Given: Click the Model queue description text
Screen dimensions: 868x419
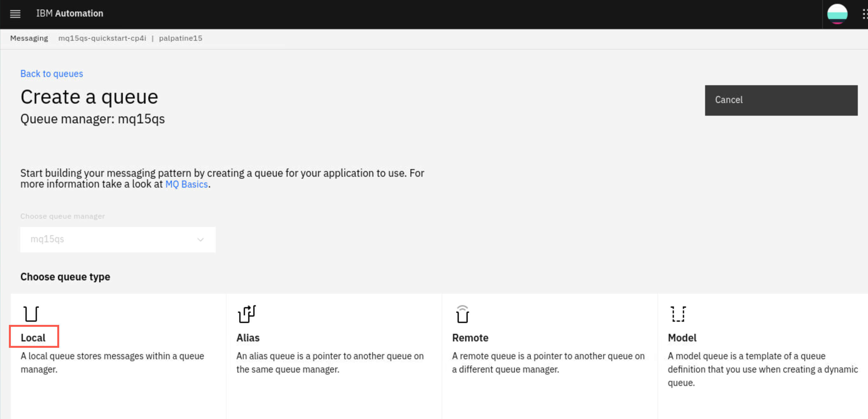Looking at the screenshot, I should coord(763,369).
